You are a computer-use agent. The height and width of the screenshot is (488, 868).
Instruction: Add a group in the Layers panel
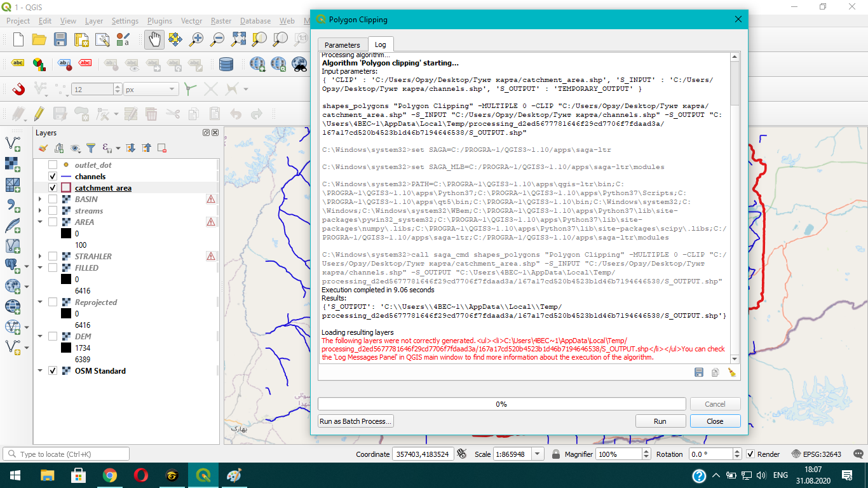click(x=59, y=148)
